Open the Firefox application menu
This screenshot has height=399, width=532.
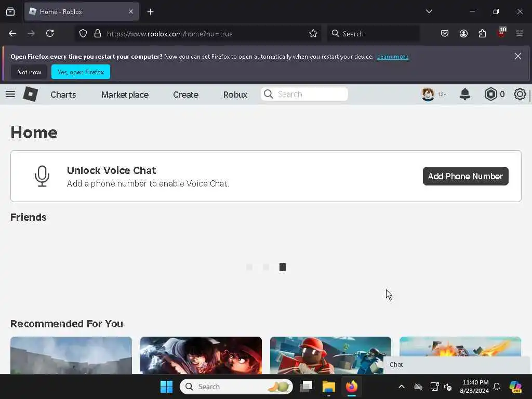pos(520,33)
